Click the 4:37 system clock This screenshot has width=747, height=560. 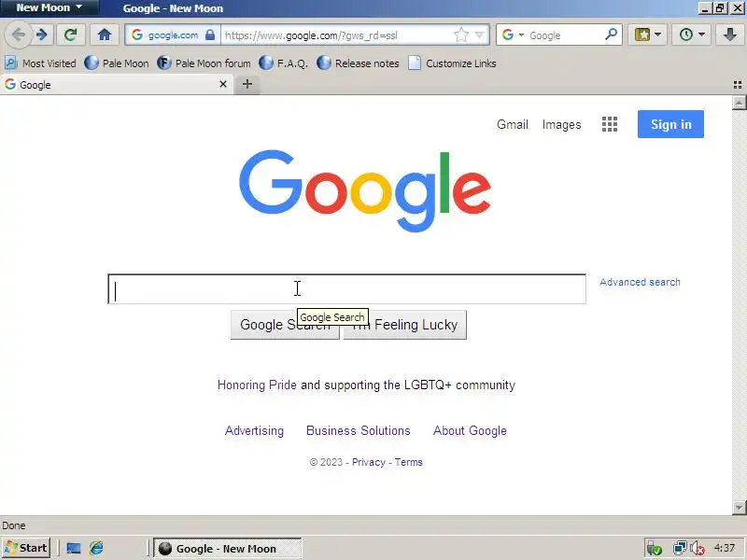pos(725,548)
